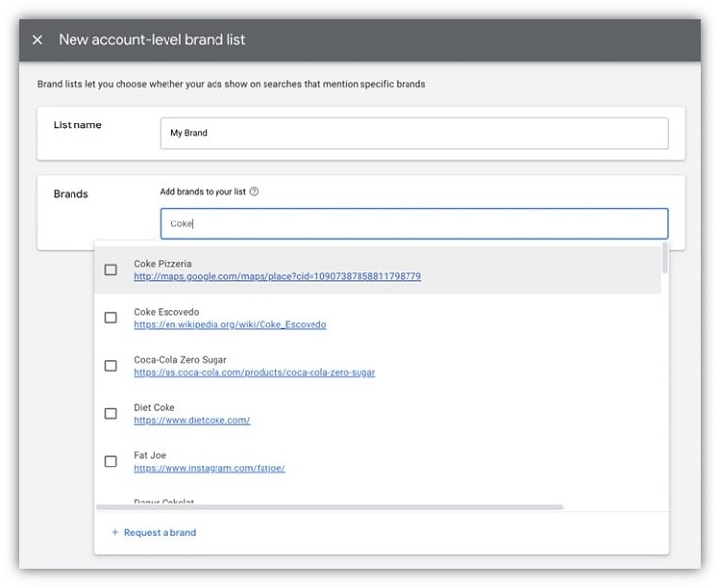Visit the coca-cola-zero-sugar product link

pos(255,372)
